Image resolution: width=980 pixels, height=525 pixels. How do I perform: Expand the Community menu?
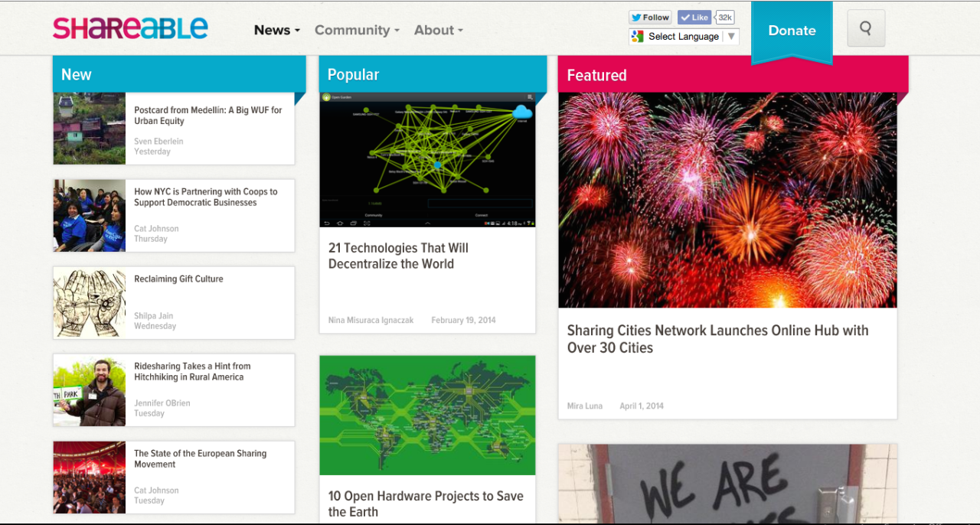point(357,31)
